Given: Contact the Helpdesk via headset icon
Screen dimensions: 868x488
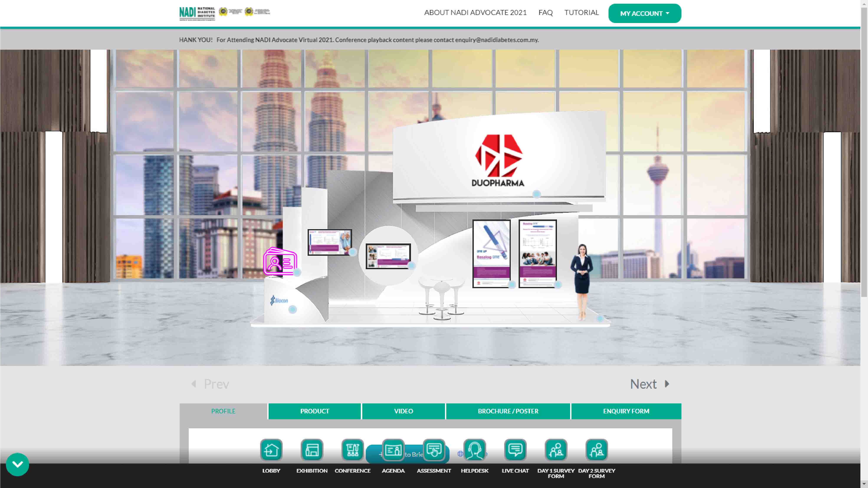Looking at the screenshot, I should tap(474, 450).
